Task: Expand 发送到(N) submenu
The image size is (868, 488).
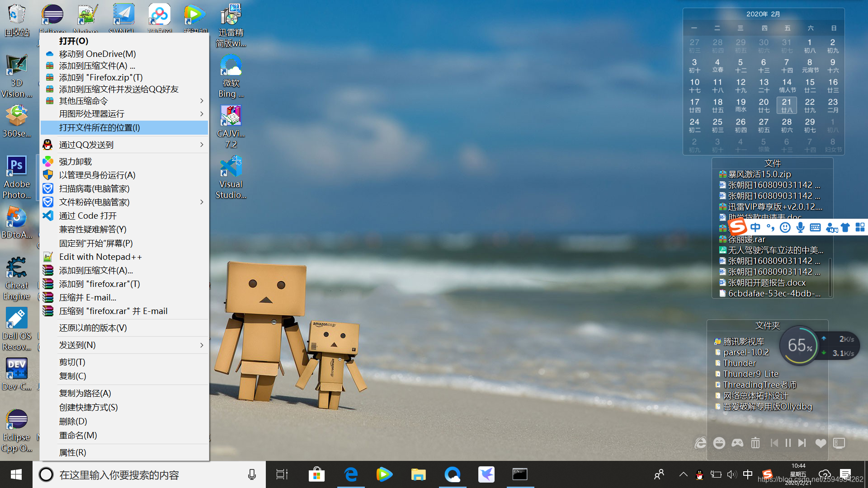Action: [124, 345]
